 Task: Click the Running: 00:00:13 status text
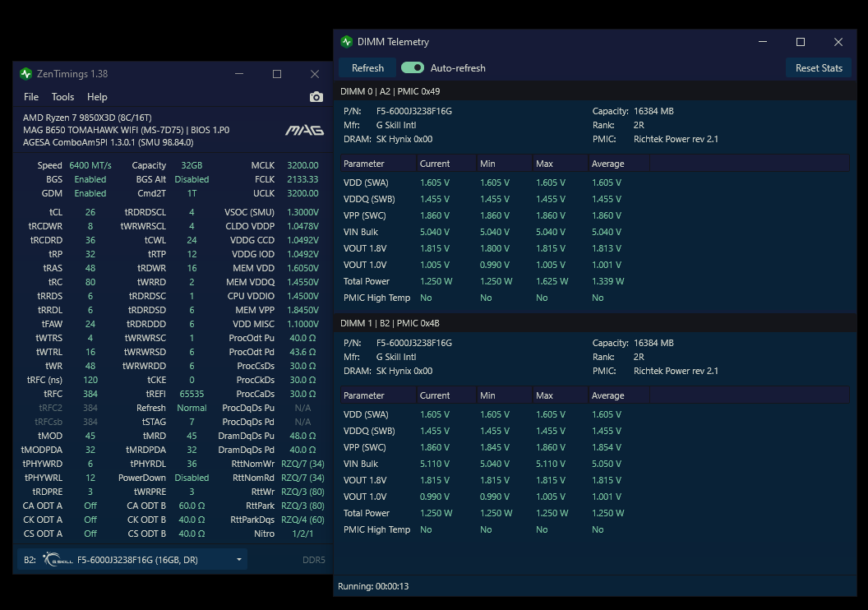(373, 586)
